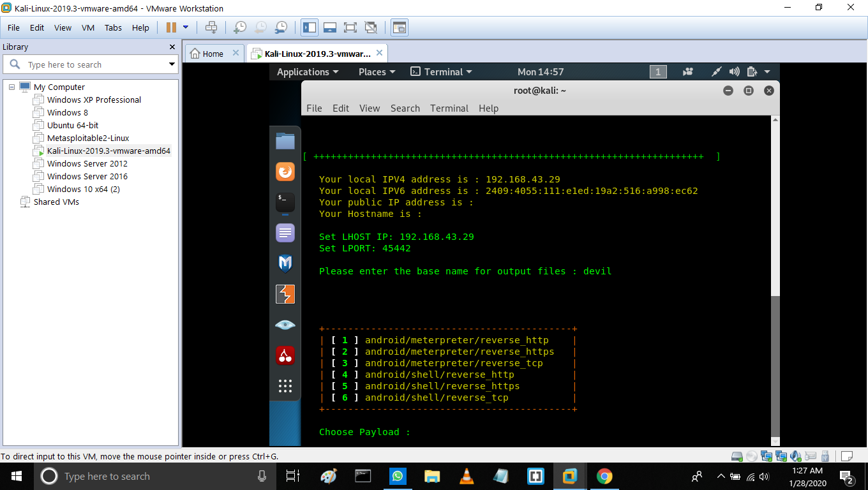The width and height of the screenshot is (868, 490).
Task: Open the Snapshot Manager icon
Action: coord(281,27)
